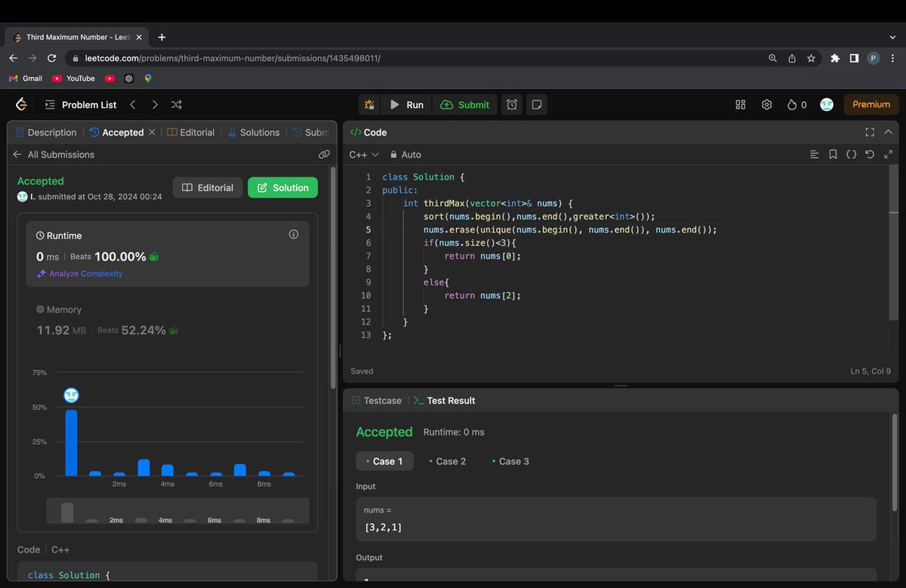The width and height of the screenshot is (906, 588).
Task: Select Case 3 testcase
Action: click(510, 461)
